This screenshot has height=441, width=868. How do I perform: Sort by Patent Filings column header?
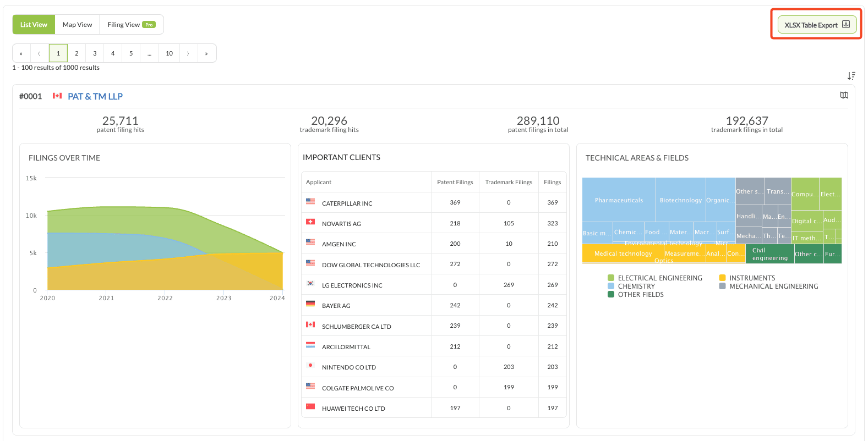pyautogui.click(x=455, y=182)
